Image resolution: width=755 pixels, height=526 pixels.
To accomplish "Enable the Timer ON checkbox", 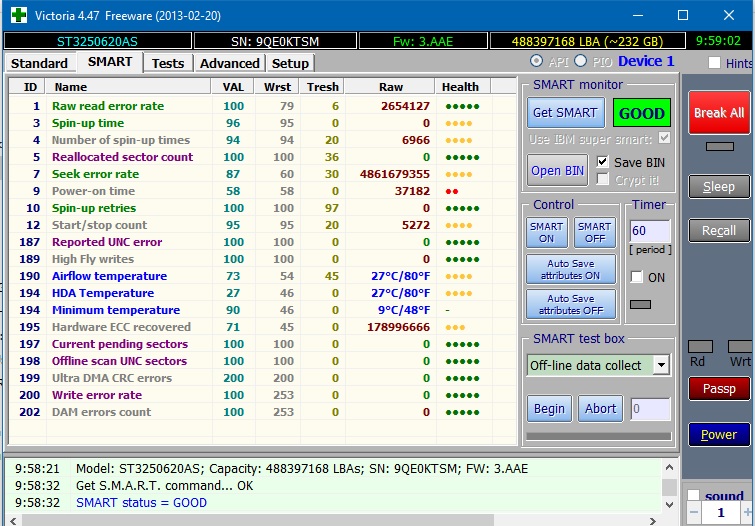I will [x=637, y=278].
